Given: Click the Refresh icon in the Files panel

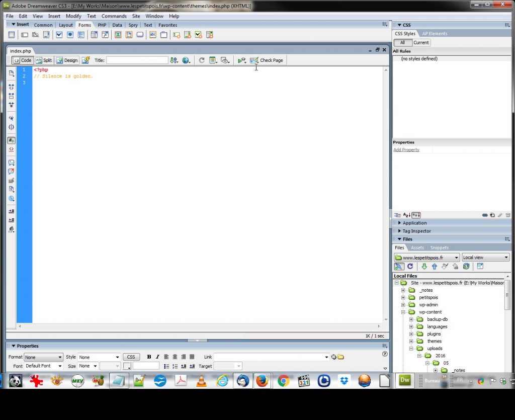Looking at the screenshot, I should tap(410, 267).
